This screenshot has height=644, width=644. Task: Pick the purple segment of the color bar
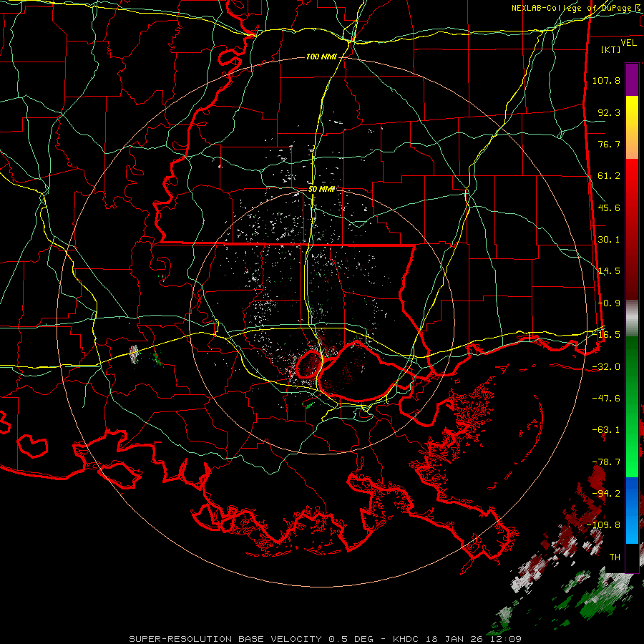(632, 79)
